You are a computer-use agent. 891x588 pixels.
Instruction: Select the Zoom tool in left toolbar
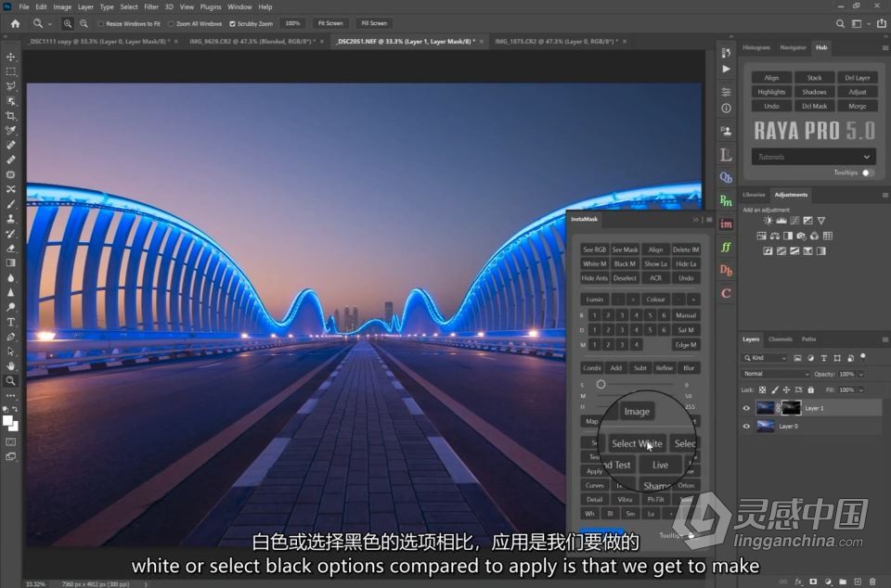tap(11, 381)
